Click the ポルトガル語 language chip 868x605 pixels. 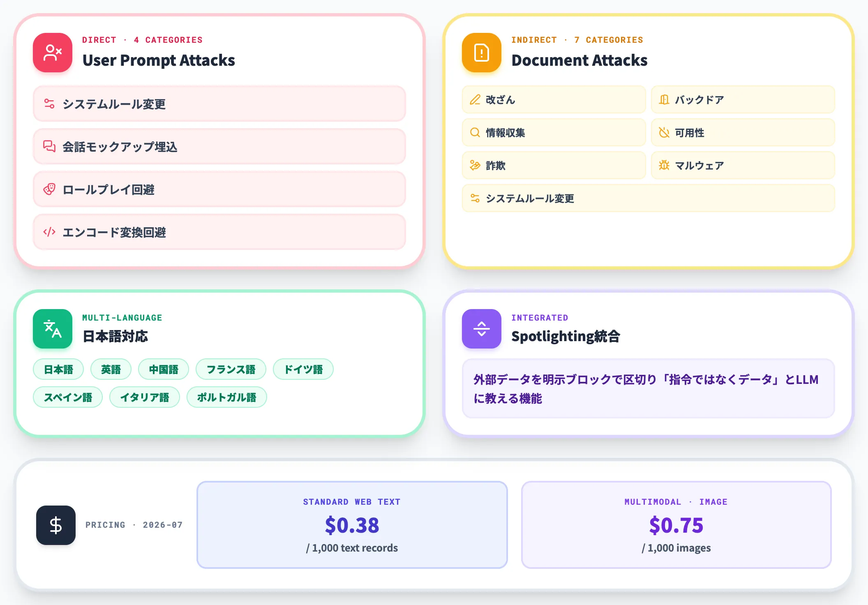coord(227,397)
